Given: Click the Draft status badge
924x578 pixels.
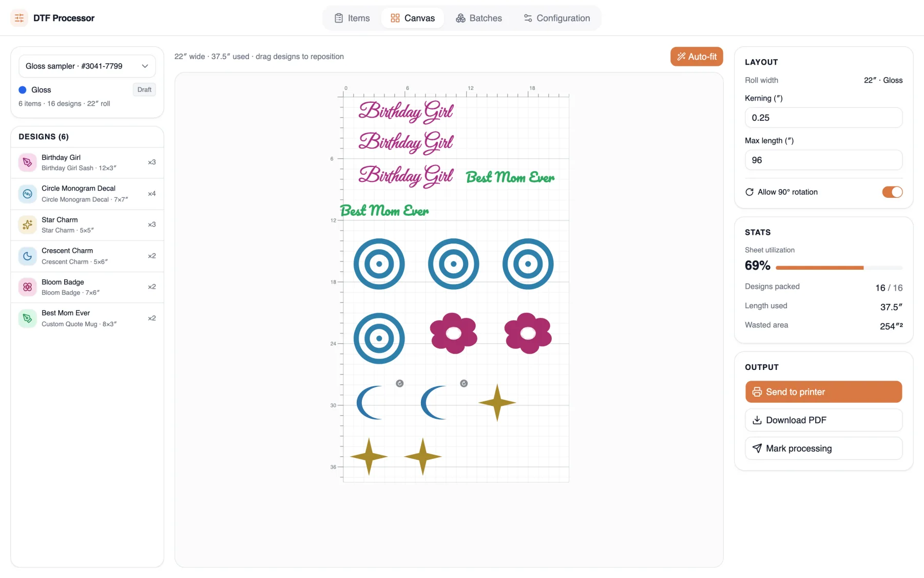Looking at the screenshot, I should 144,89.
